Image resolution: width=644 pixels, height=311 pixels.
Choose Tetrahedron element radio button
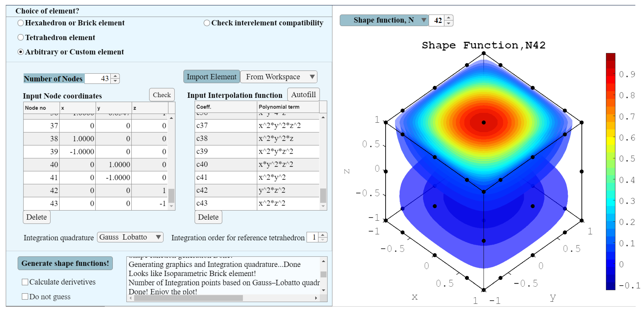[x=21, y=37]
